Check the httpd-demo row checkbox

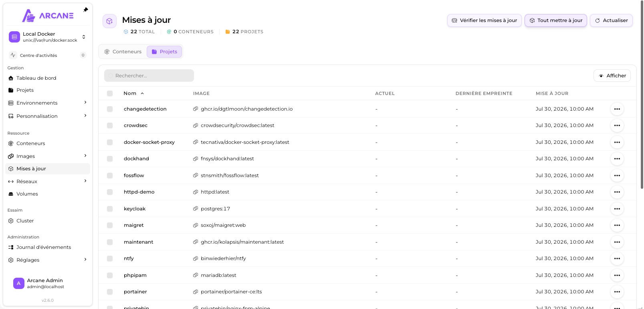(110, 192)
